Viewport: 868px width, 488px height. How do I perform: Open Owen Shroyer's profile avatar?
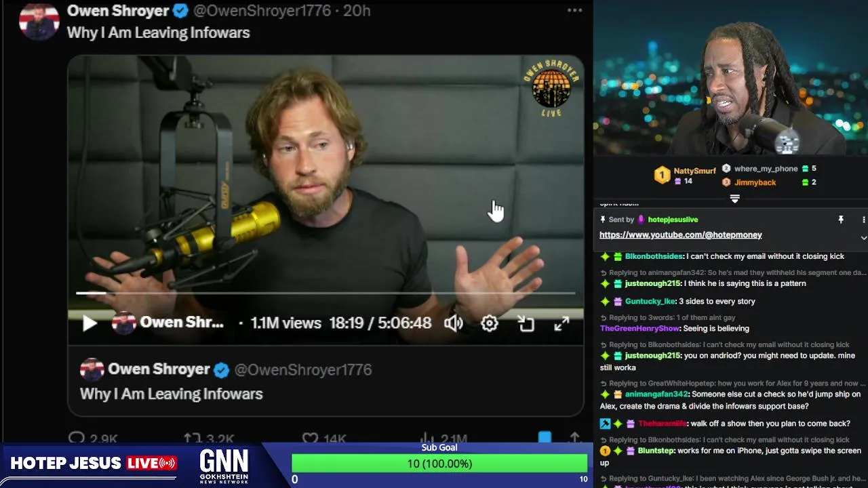tap(39, 22)
